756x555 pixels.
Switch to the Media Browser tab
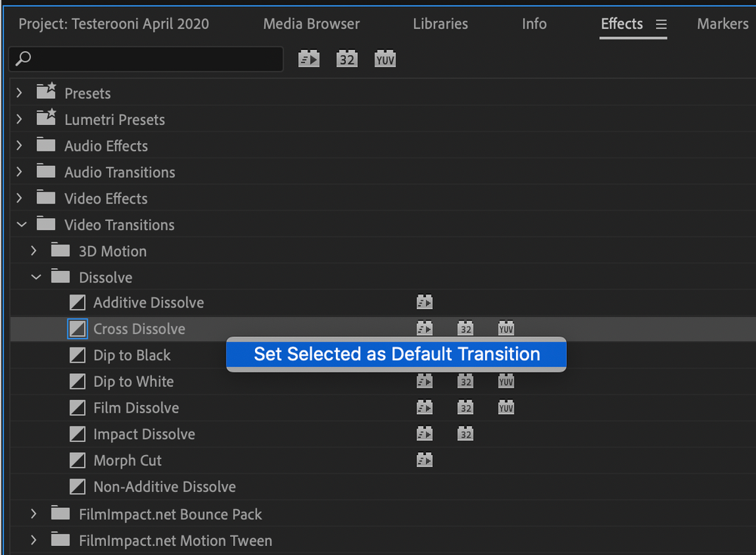[312, 24]
